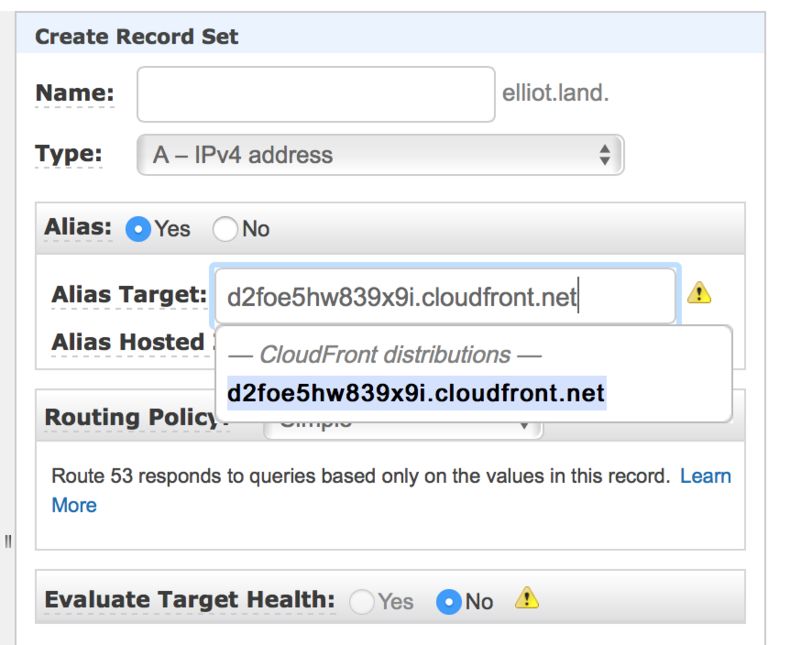Click the Alias label text
This screenshot has height=645, width=790.
(x=78, y=227)
